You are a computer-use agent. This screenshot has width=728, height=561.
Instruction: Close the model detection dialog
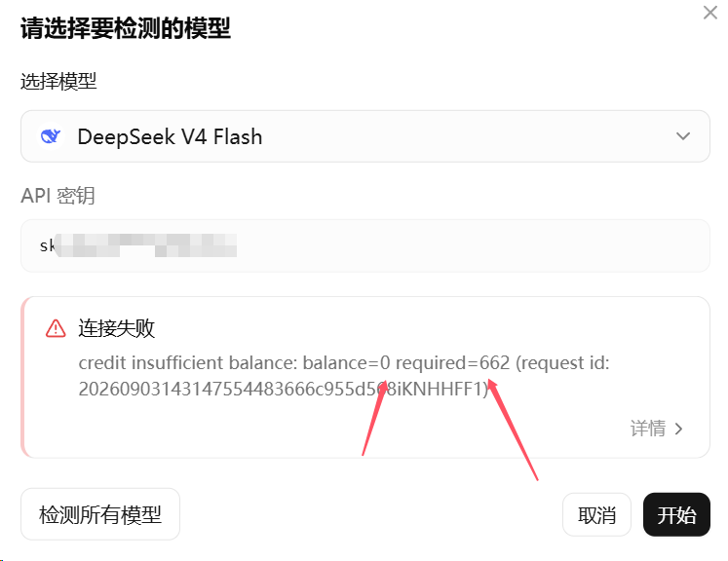(709, 13)
